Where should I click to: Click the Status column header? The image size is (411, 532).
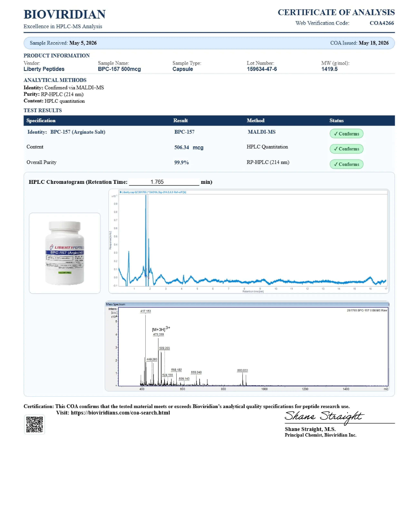(x=337, y=121)
